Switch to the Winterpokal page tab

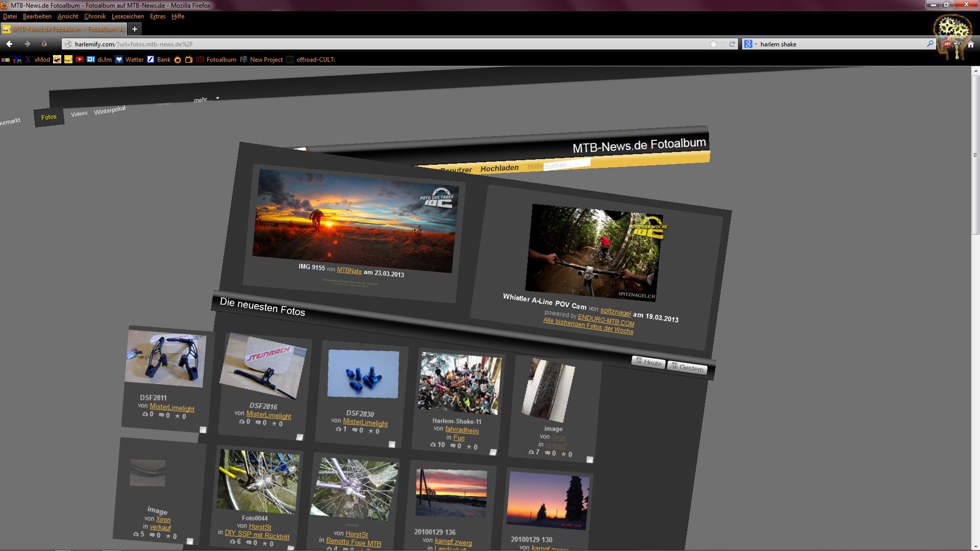110,110
